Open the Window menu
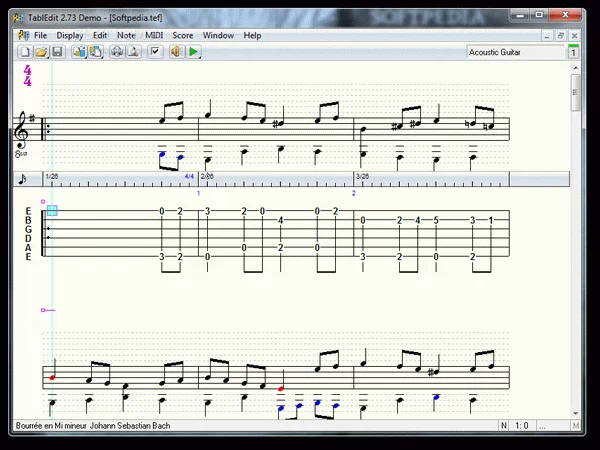600x450 pixels. click(x=218, y=36)
